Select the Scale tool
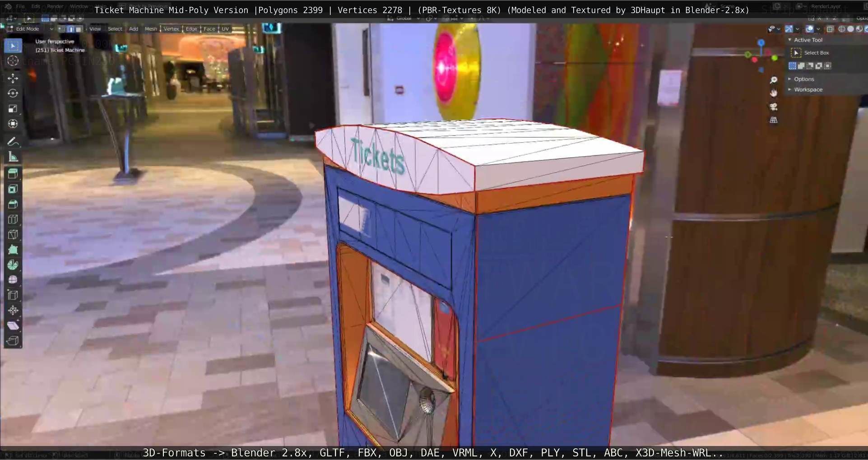Image resolution: width=868 pixels, height=460 pixels. (x=13, y=108)
